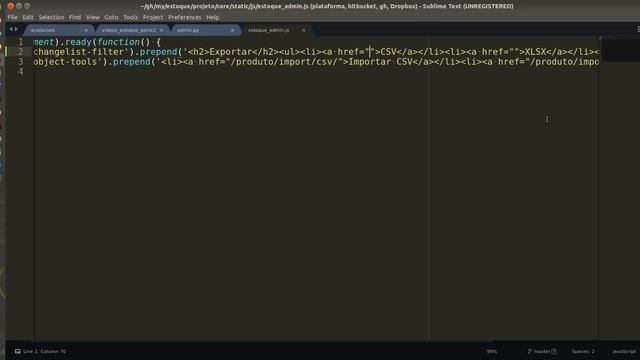The image size is (640, 360).
Task: Open the File menu
Action: click(13, 17)
